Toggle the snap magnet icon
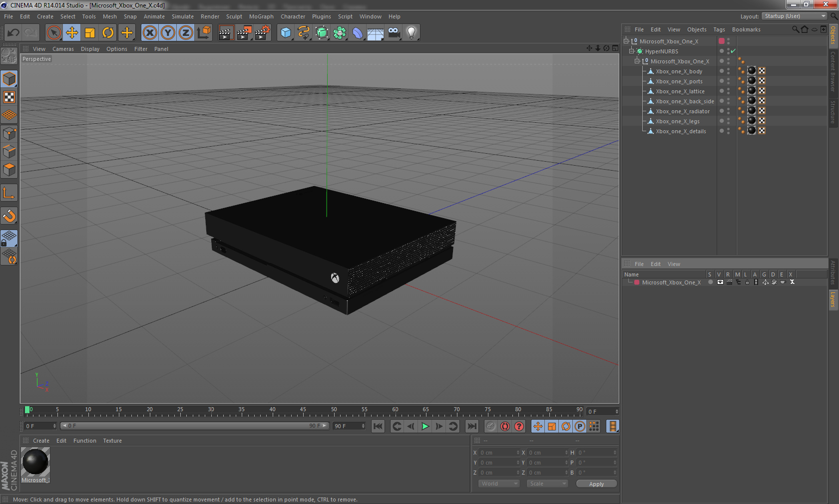Screen dimensions: 839x504 coord(9,216)
